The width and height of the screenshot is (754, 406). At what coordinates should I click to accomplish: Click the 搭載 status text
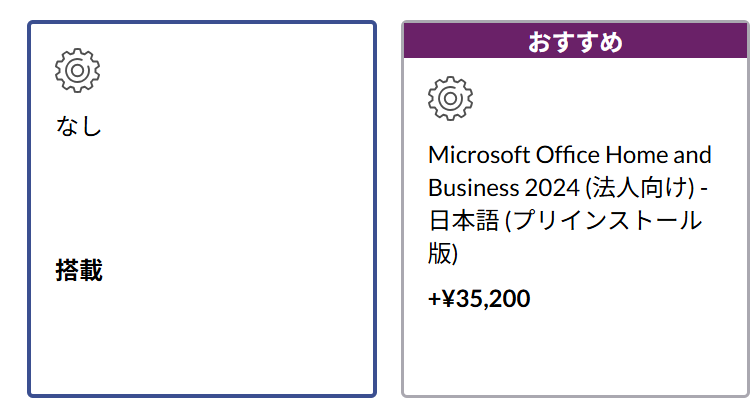pos(79,271)
